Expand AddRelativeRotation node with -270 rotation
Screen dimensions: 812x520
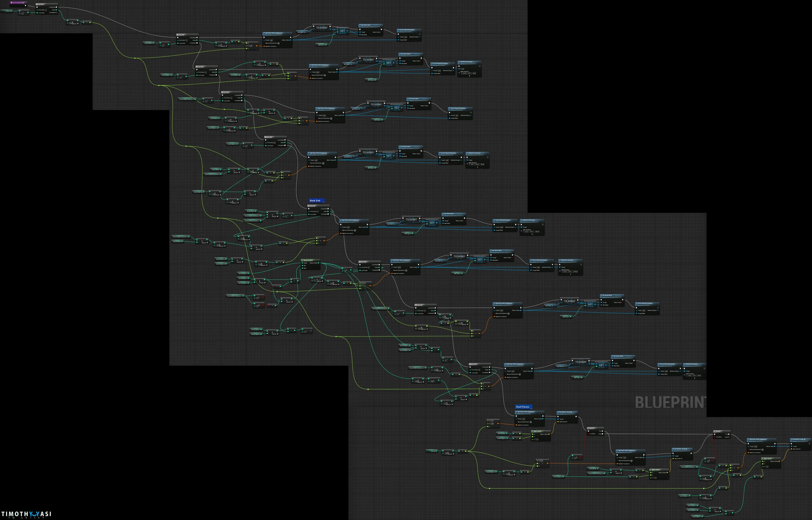[570, 274]
